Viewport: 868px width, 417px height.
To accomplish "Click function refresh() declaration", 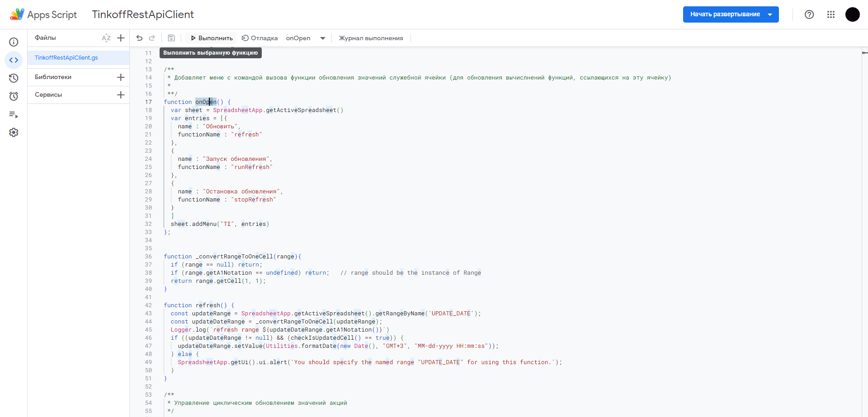I will coord(199,305).
